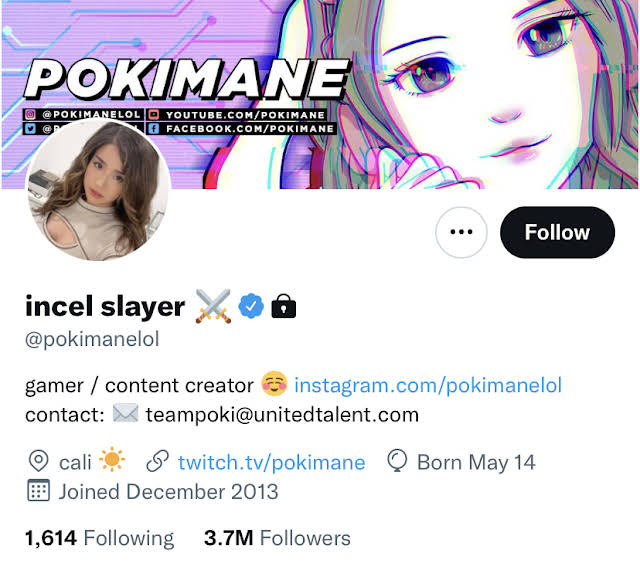Screen dimensions: 640x570
Task: Open the POKIMANE header banner image
Action: (320, 95)
